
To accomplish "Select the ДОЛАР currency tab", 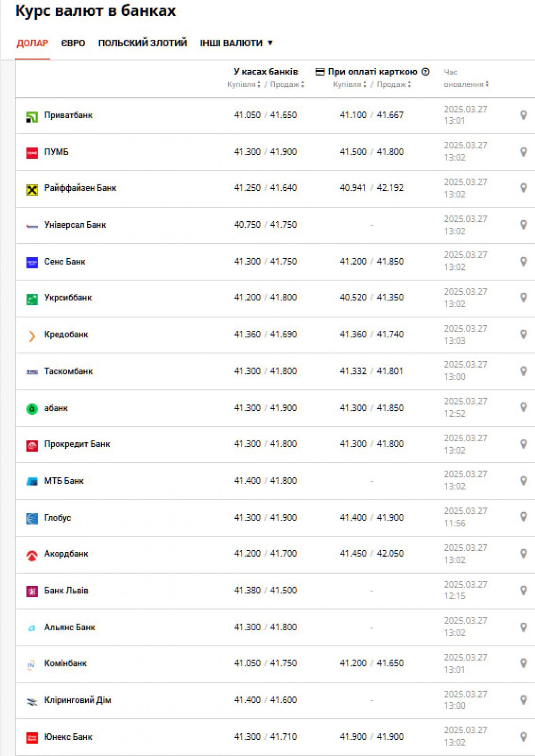I will pyautogui.click(x=32, y=43).
